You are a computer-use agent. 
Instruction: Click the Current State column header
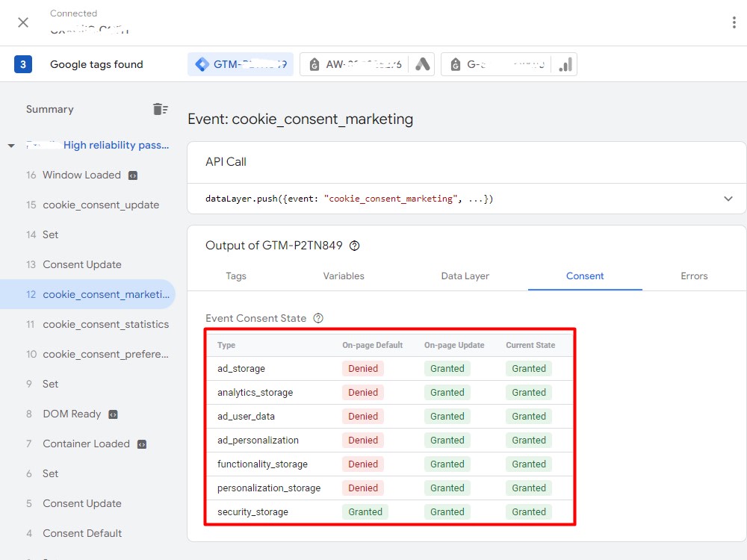530,345
